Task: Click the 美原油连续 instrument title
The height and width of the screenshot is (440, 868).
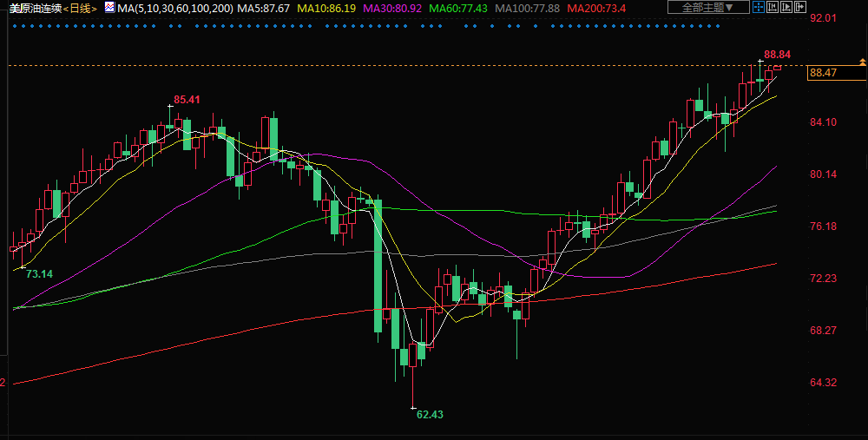Action: (36, 8)
